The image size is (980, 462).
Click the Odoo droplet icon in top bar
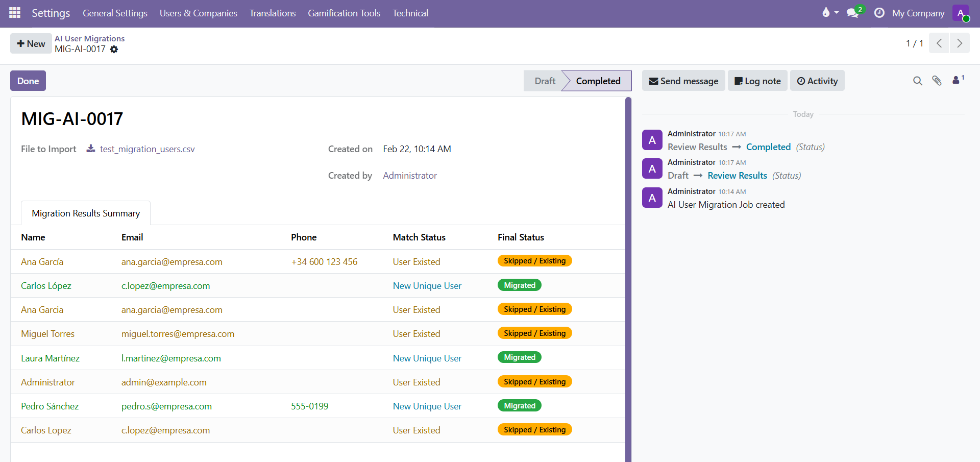click(x=826, y=13)
